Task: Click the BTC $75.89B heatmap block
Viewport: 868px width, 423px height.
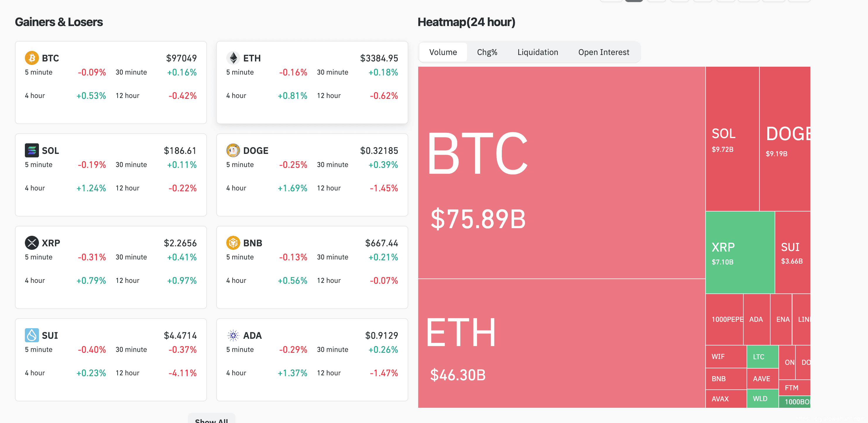Action: pyautogui.click(x=561, y=172)
